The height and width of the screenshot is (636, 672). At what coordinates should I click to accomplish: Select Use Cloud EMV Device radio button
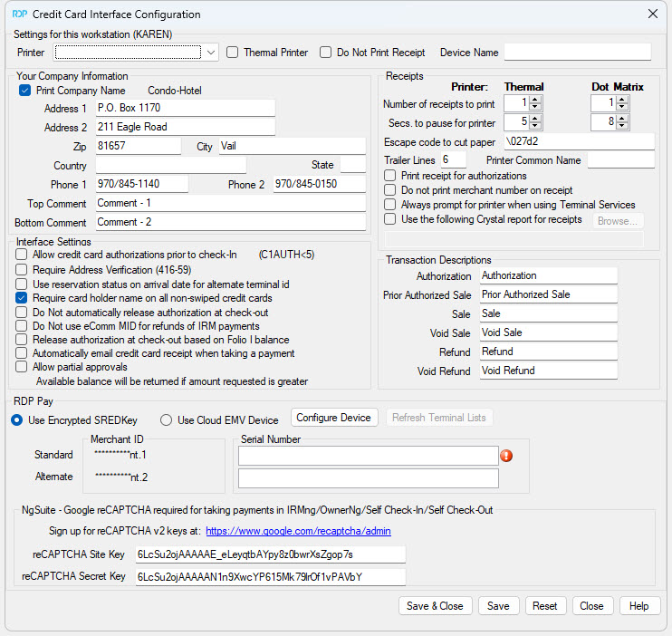pos(166,419)
